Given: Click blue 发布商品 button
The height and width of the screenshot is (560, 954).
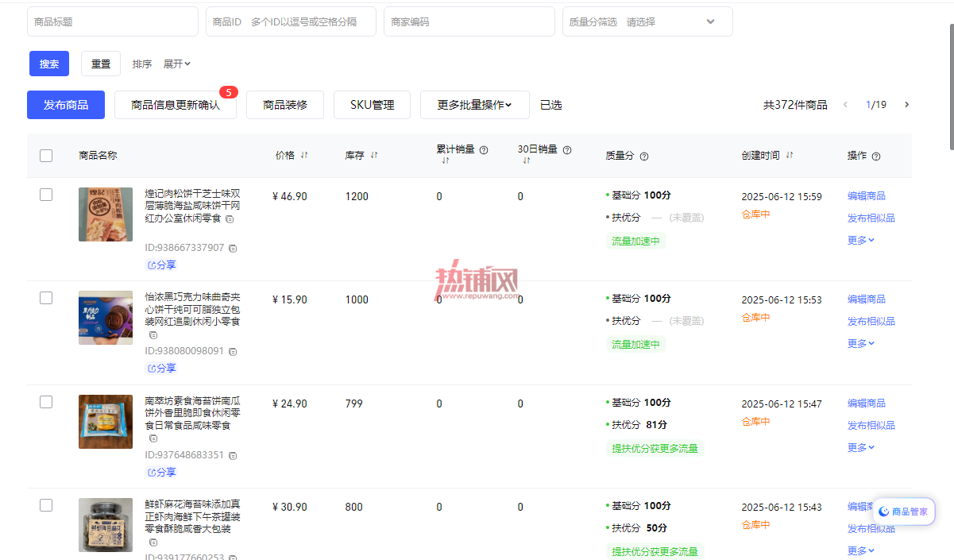Looking at the screenshot, I should point(66,105).
